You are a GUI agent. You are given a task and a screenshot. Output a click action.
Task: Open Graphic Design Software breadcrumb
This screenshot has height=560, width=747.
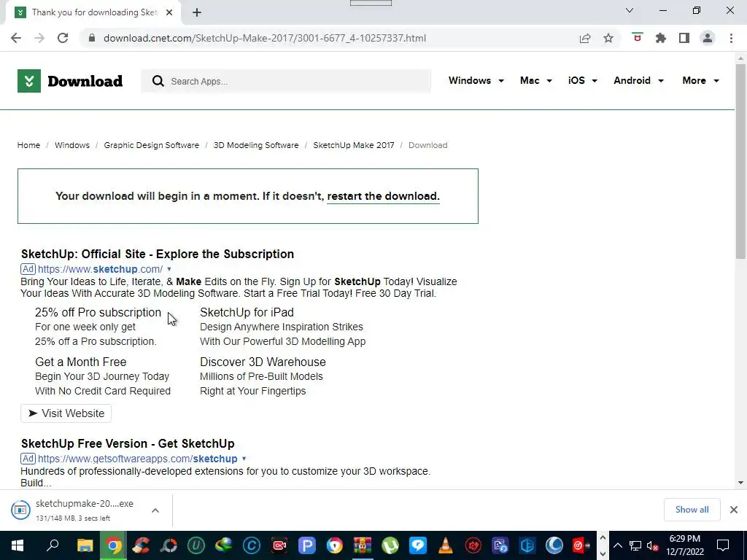(x=152, y=145)
